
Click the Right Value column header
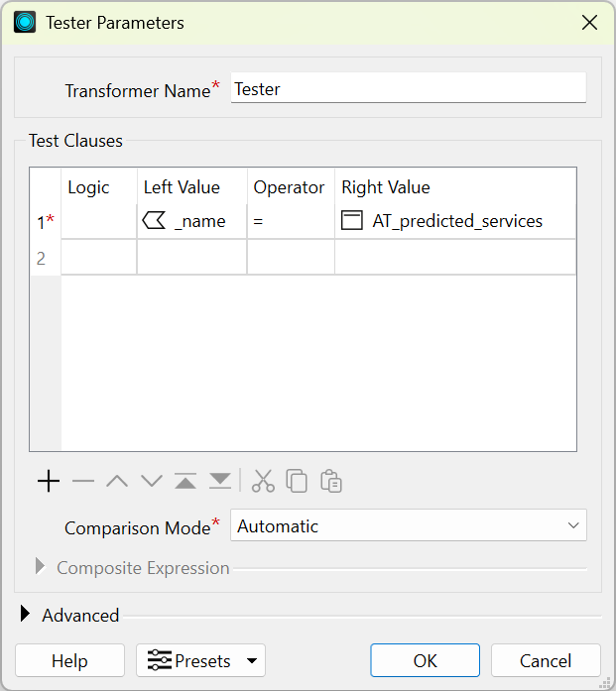click(455, 186)
